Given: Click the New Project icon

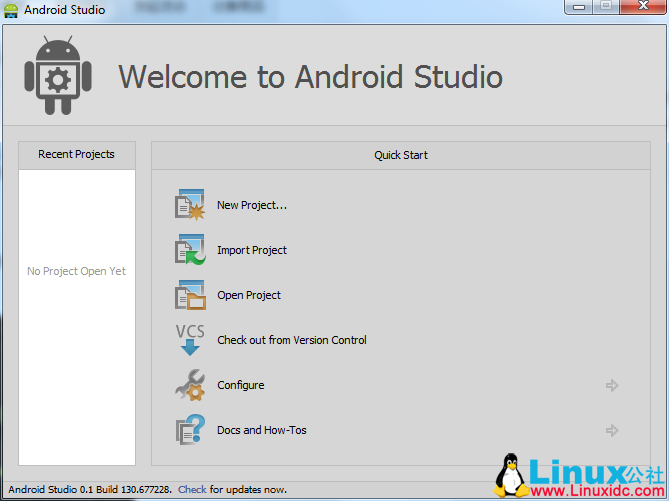Looking at the screenshot, I should click(x=190, y=205).
